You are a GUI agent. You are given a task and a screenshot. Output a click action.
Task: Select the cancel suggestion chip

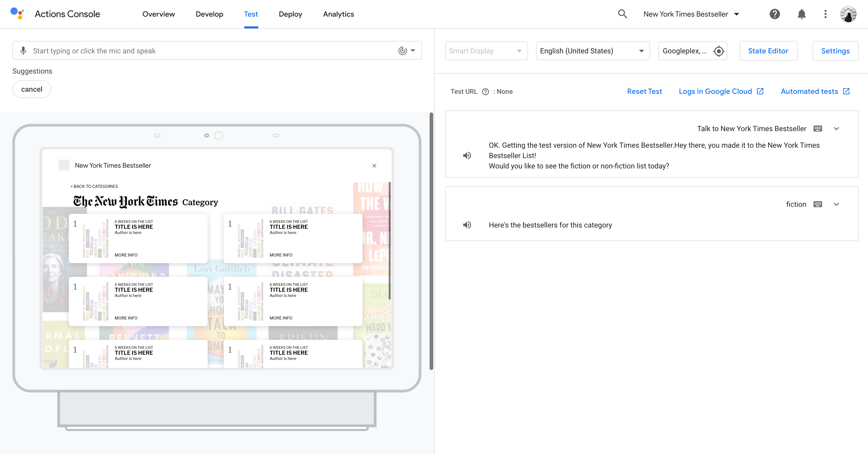click(32, 89)
